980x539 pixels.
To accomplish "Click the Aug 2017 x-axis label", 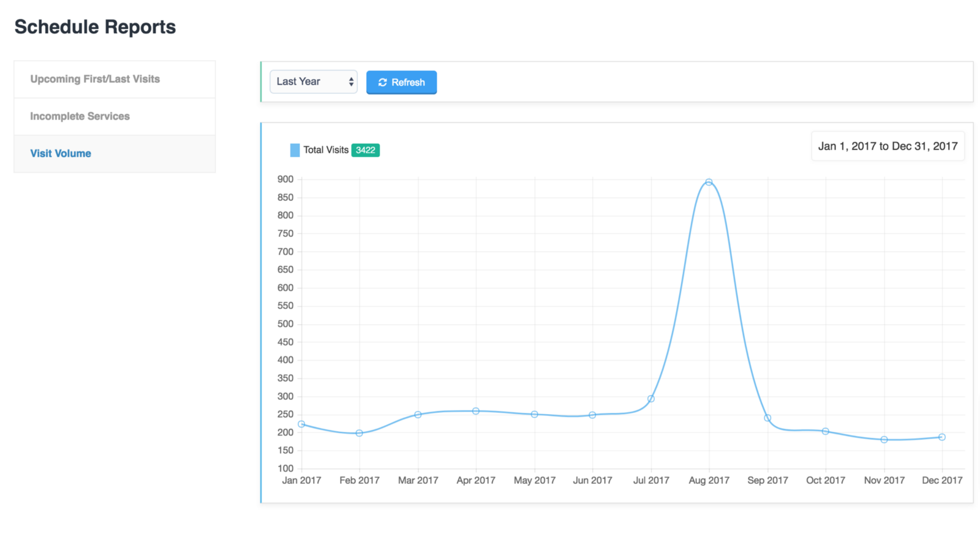I will point(709,480).
